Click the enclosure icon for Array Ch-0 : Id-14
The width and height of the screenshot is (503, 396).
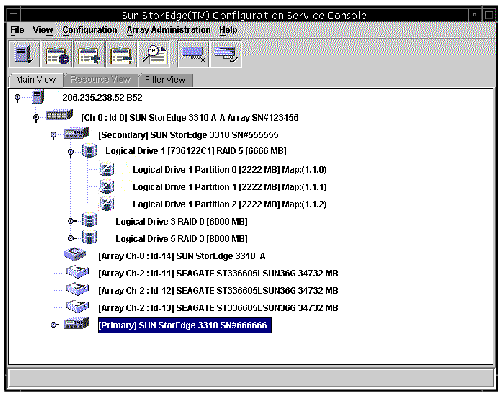click(x=75, y=254)
